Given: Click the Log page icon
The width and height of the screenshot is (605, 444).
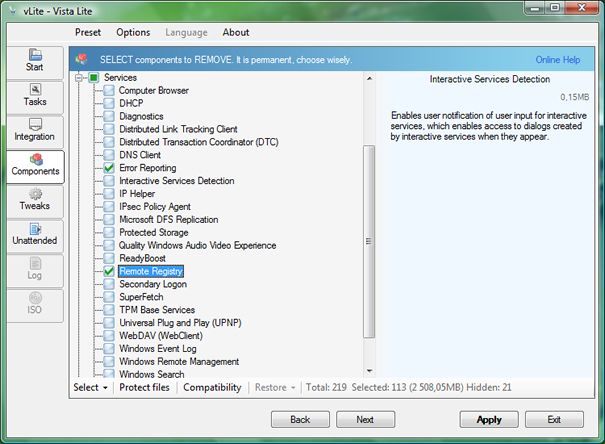Looking at the screenshot, I should point(35,263).
